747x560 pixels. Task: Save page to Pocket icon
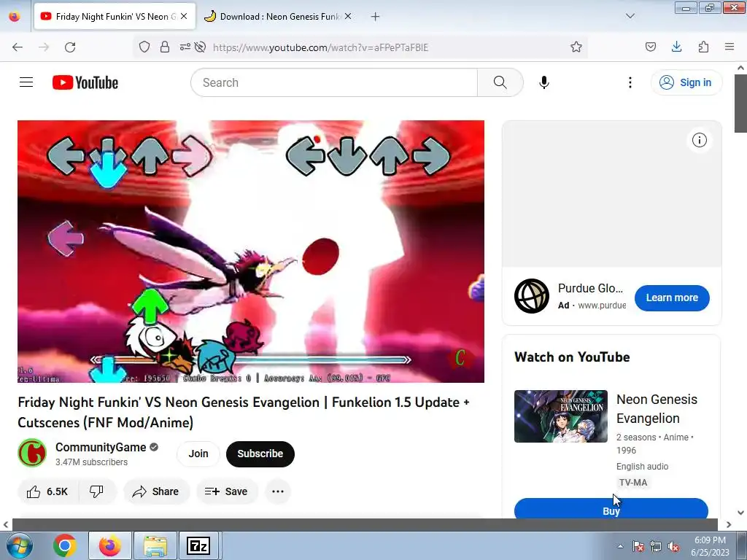[x=650, y=47]
